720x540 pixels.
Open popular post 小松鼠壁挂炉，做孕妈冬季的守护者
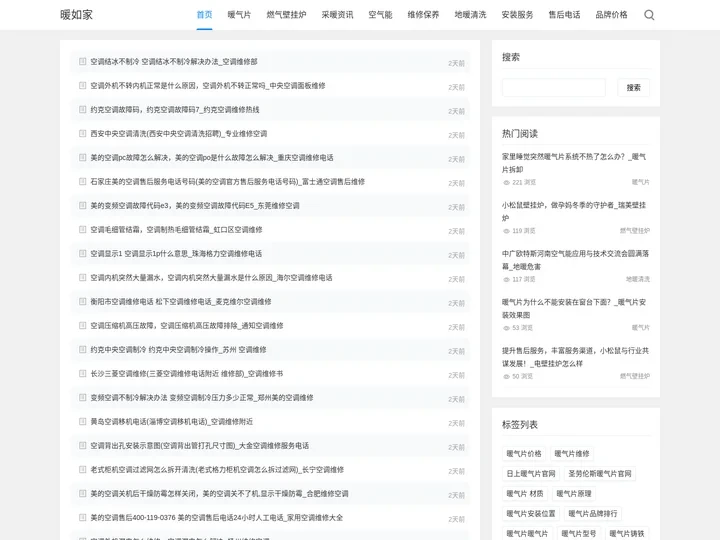574,211
